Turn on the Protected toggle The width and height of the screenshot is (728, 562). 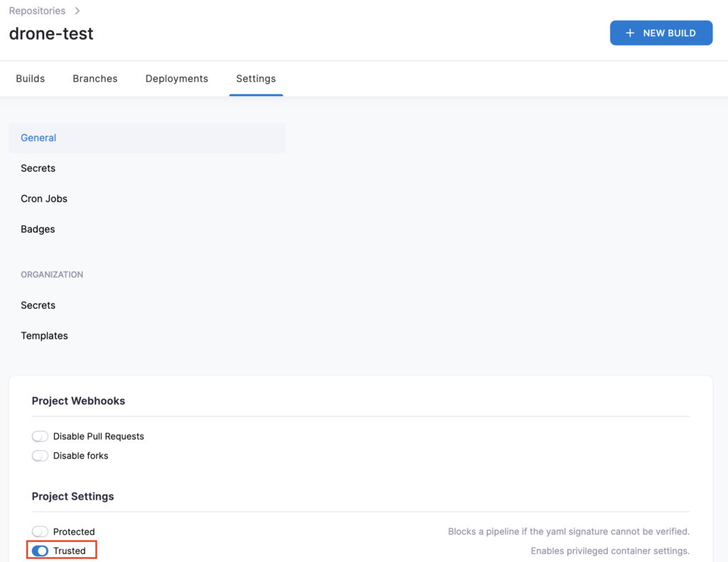(41, 531)
